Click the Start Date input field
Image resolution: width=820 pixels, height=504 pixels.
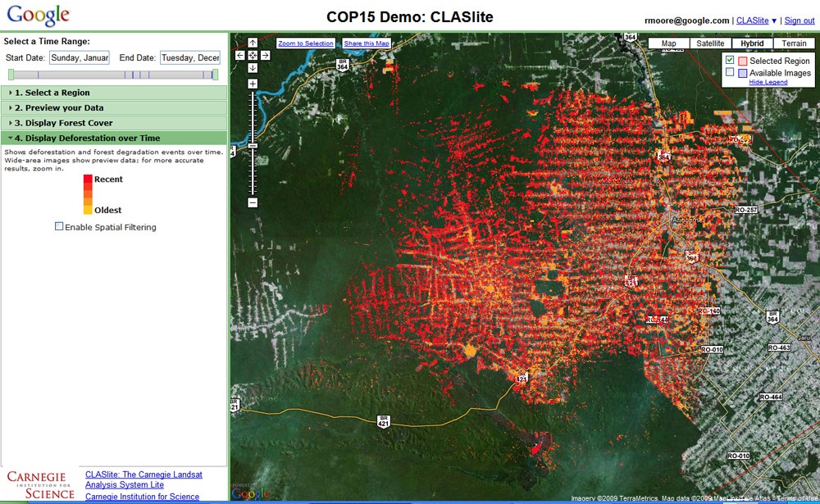(x=79, y=57)
